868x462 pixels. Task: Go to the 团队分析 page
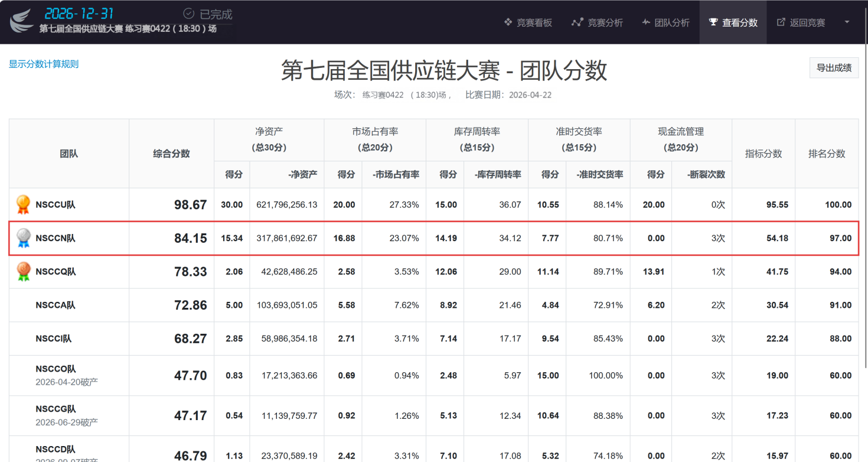[x=665, y=22]
